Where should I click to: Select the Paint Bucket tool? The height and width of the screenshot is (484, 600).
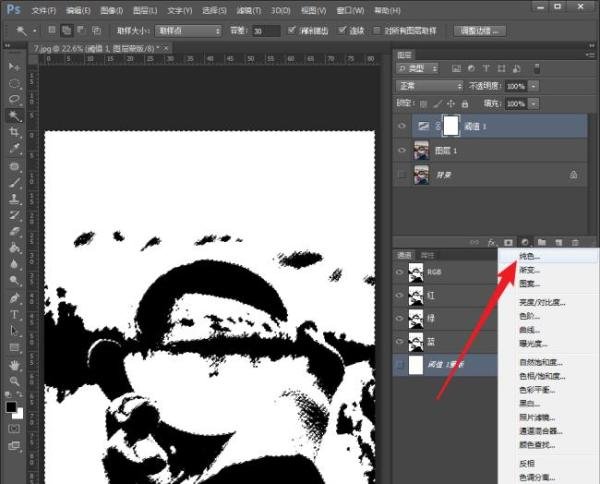(14, 248)
